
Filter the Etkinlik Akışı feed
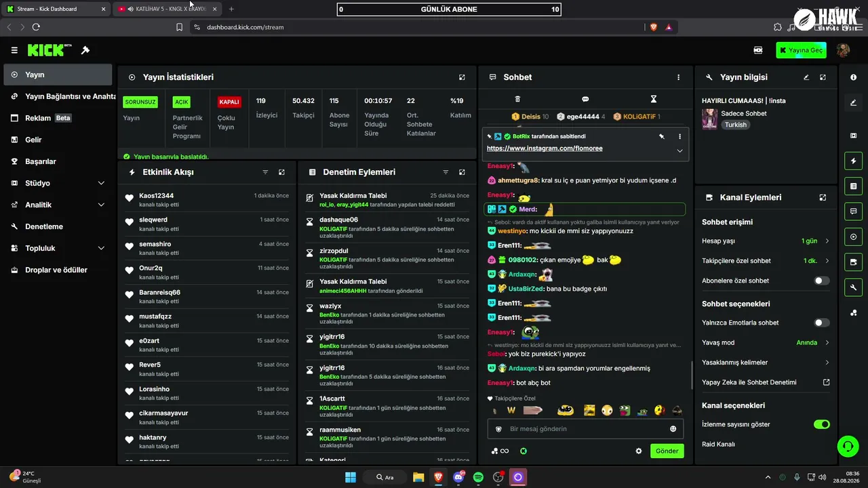(x=265, y=172)
